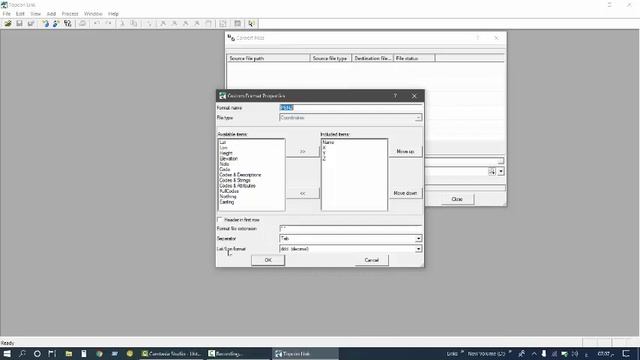Viewport: 640px width, 360px height.
Task: Click the Copy toolbar icon
Action: [133, 24]
